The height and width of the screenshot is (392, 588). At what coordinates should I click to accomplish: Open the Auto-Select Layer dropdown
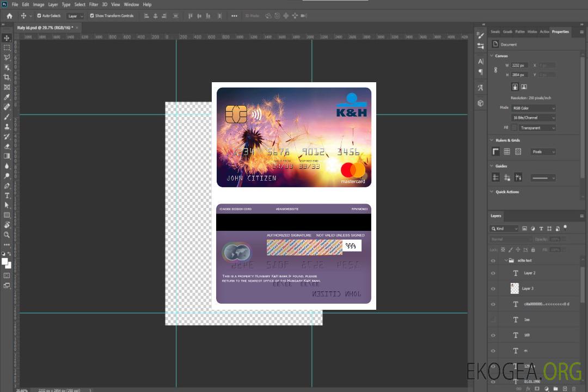pyautogui.click(x=75, y=16)
